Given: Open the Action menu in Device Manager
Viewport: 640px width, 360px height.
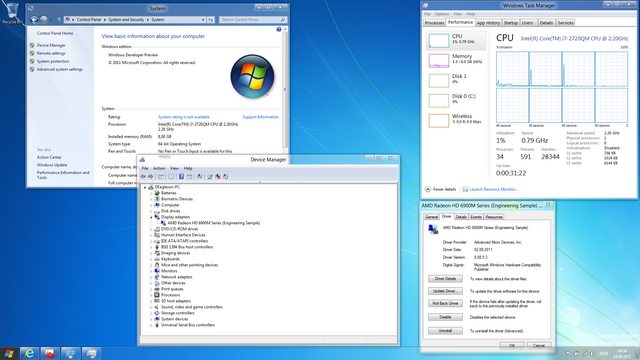Looking at the screenshot, I should 159,168.
